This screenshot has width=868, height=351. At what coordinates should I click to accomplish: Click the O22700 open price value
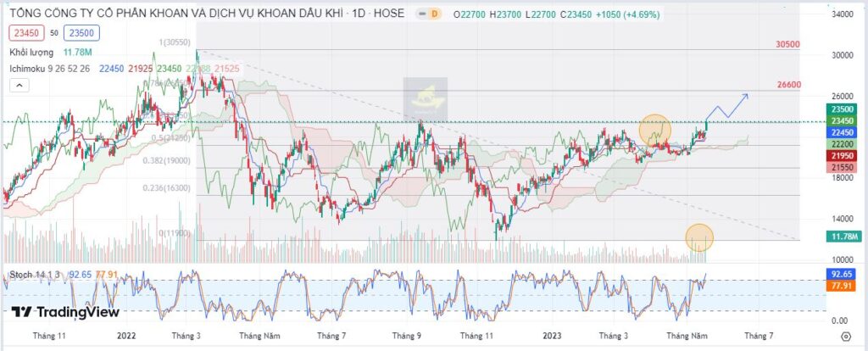pyautogui.click(x=470, y=14)
